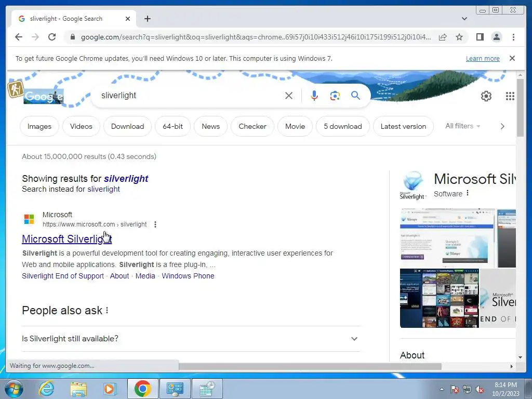Open Windows Media Player from taskbar
Image resolution: width=532 pixels, height=399 pixels.
[110, 389]
